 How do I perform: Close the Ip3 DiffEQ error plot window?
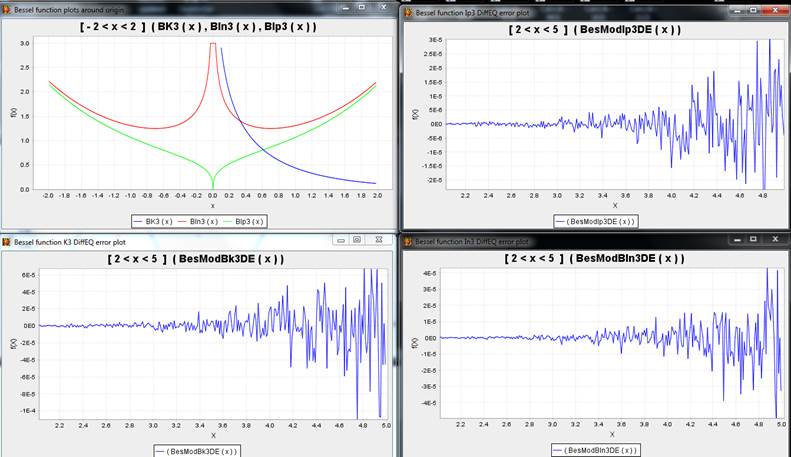(776, 10)
